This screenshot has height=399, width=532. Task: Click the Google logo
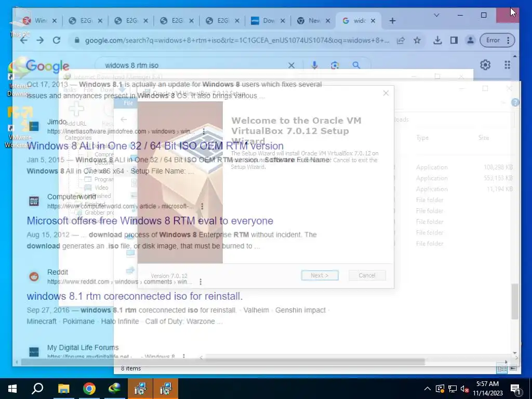pos(47,66)
